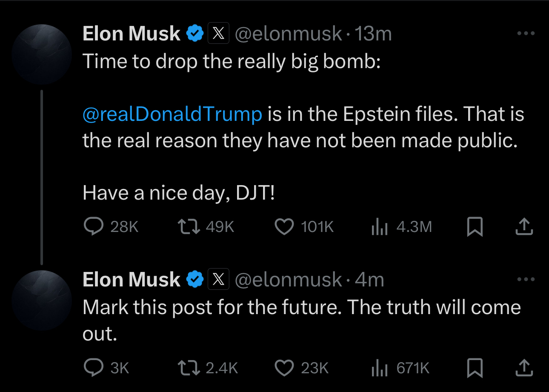
Task: Share the first Elon Musk post
Action: (524, 226)
